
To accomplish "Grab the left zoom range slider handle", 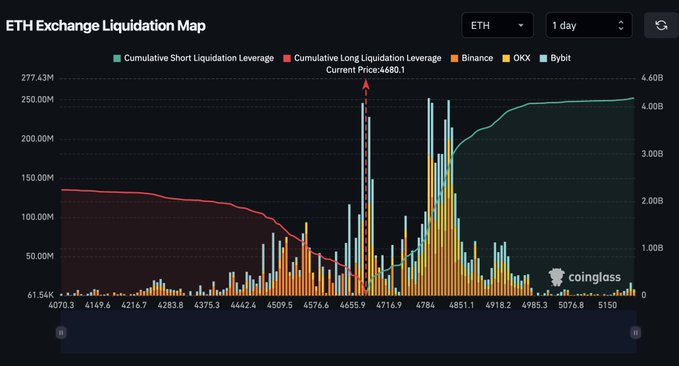I will (61, 333).
